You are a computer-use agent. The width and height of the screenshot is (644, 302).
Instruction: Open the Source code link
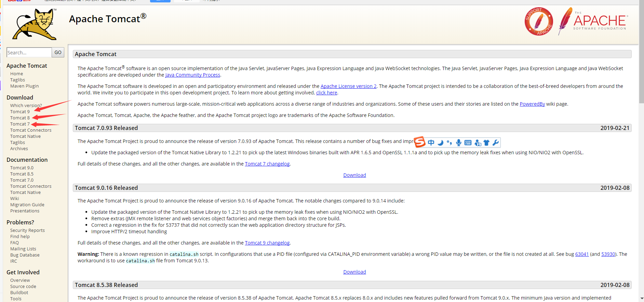[23, 286]
